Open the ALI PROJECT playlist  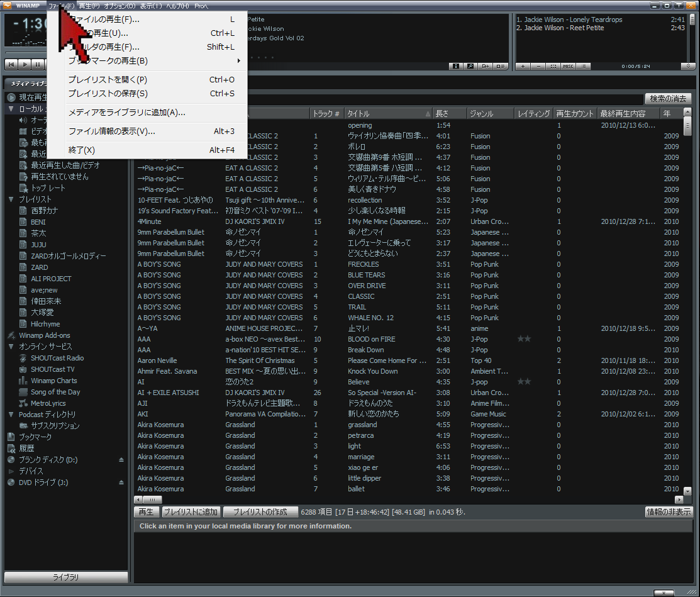(51, 279)
